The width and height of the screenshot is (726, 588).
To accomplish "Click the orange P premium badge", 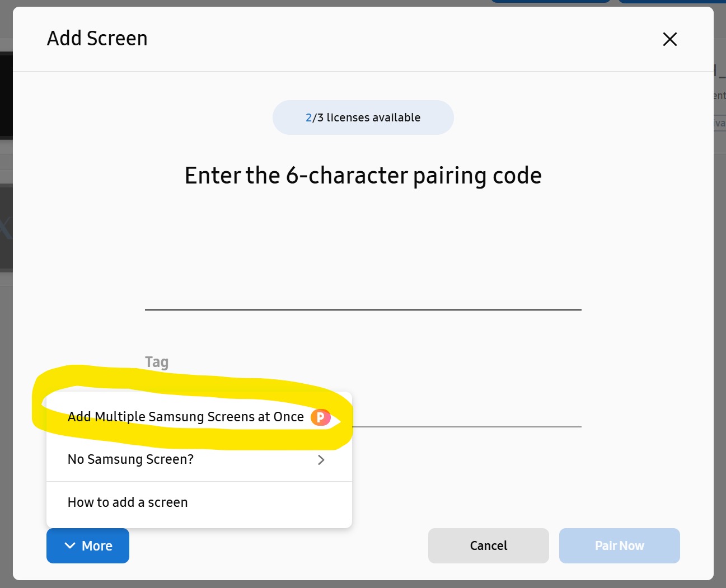I will click(x=320, y=417).
